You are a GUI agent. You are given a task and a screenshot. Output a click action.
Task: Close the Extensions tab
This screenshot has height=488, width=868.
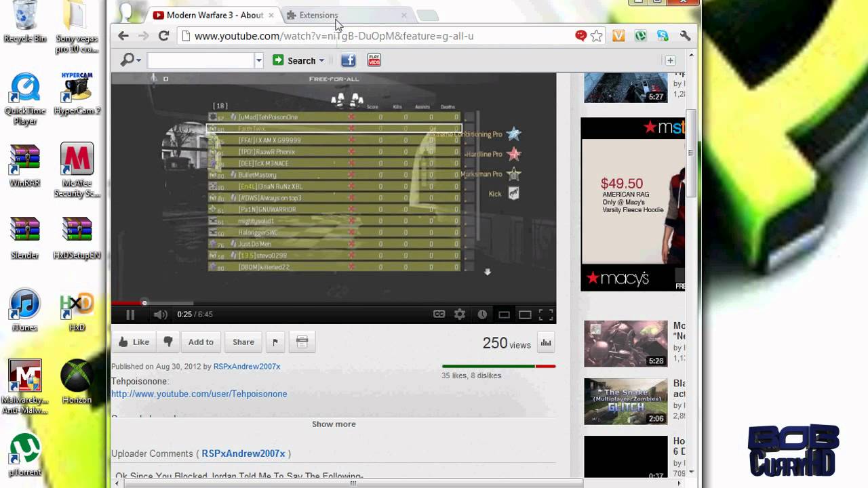(404, 15)
